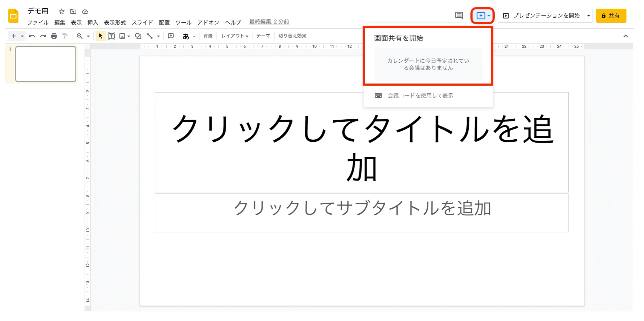Image resolution: width=644 pixels, height=321 pixels.
Task: Open the ヘルプ menu
Action: point(233,22)
